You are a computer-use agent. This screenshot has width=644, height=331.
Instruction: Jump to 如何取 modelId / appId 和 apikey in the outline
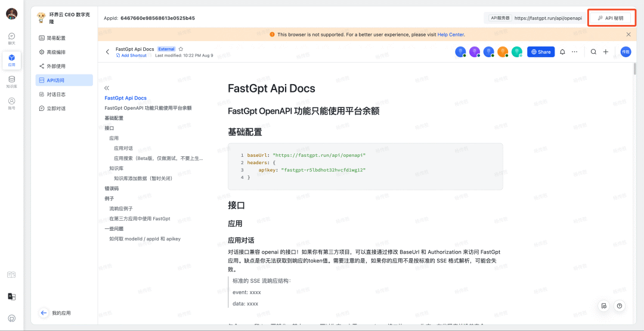145,239
